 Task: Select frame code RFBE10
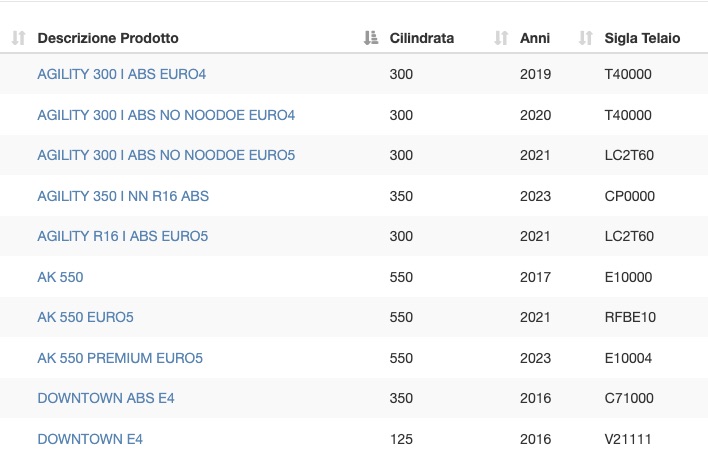click(x=630, y=317)
